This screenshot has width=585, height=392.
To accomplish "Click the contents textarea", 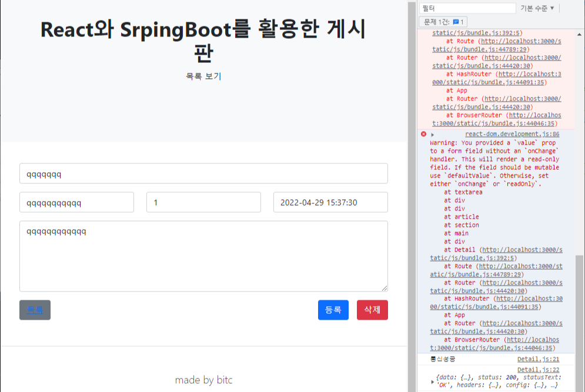I will point(203,256).
